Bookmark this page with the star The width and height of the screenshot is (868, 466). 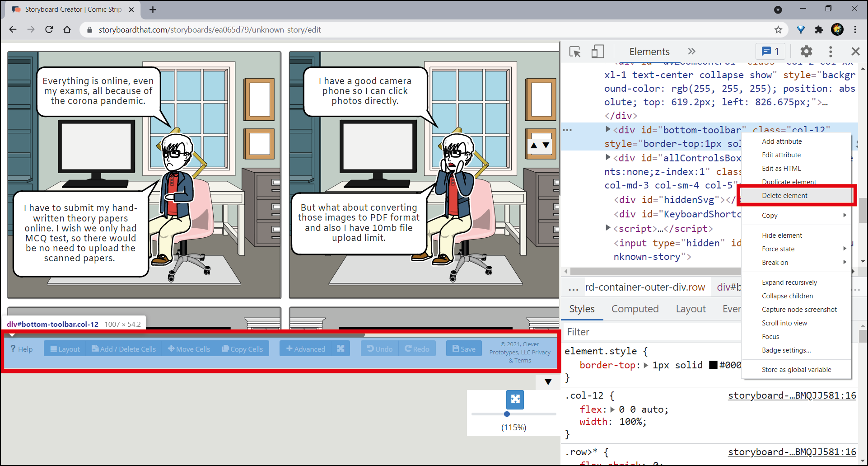[x=778, y=30]
